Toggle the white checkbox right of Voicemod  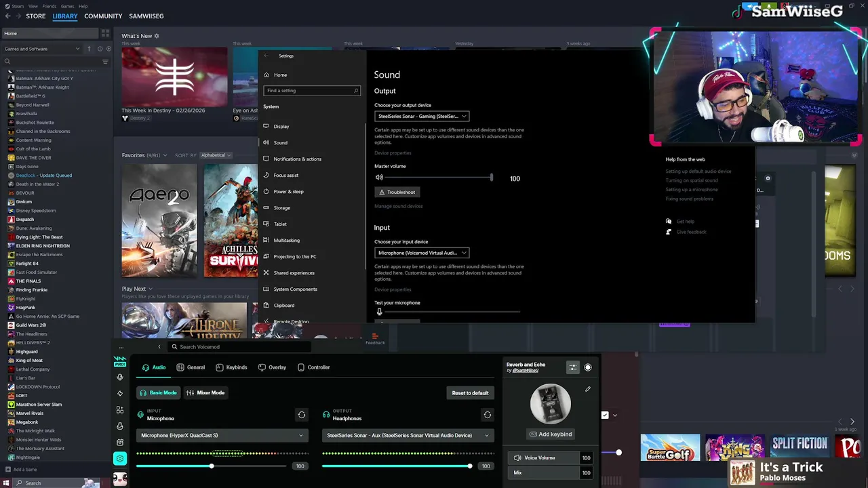pos(605,415)
